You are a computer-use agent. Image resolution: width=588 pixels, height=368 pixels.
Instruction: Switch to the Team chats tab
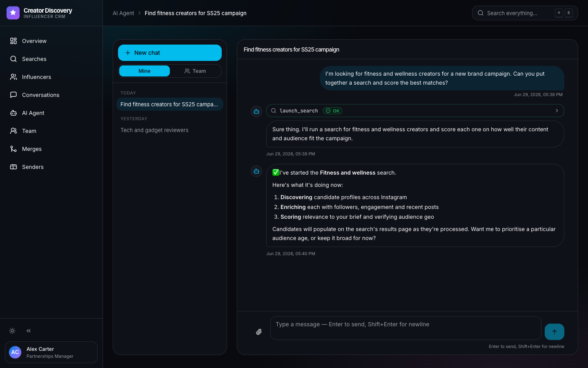pyautogui.click(x=195, y=71)
